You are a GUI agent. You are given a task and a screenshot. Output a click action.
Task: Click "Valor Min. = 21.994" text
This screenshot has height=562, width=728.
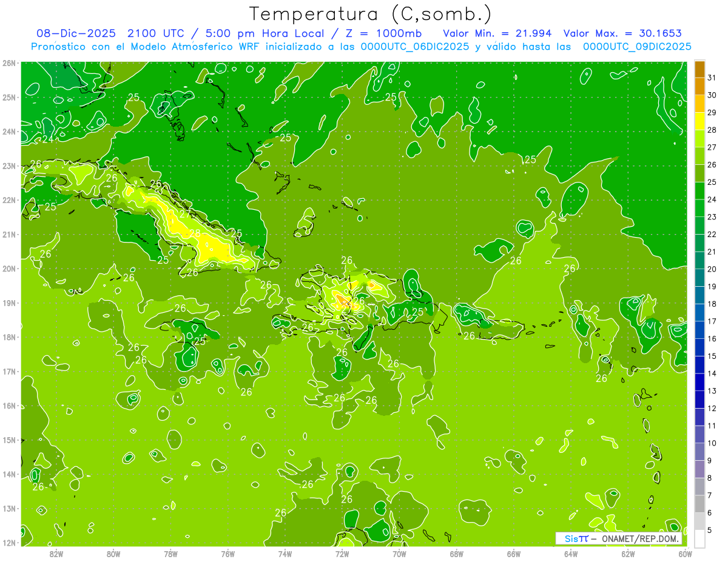497,33
